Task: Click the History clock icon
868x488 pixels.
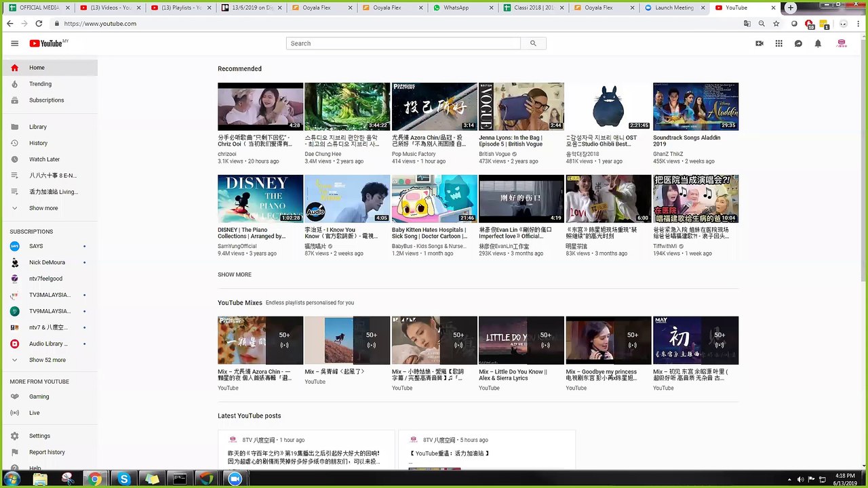Action: [15, 143]
